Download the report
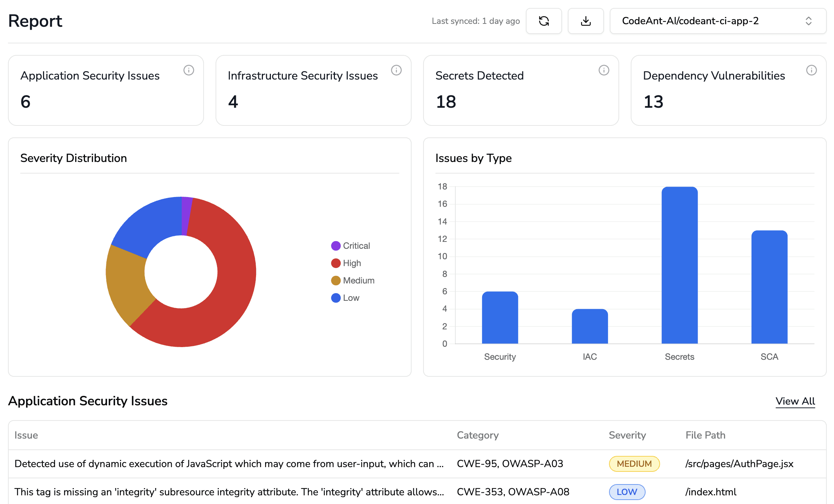Viewport: 834px width, 504px height. click(586, 21)
